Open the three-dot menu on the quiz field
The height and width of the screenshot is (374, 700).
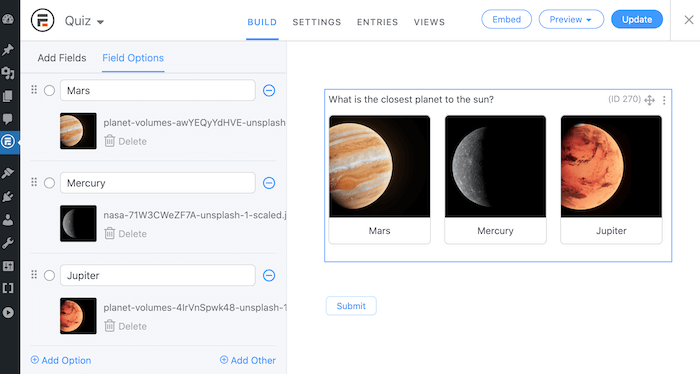pos(664,100)
